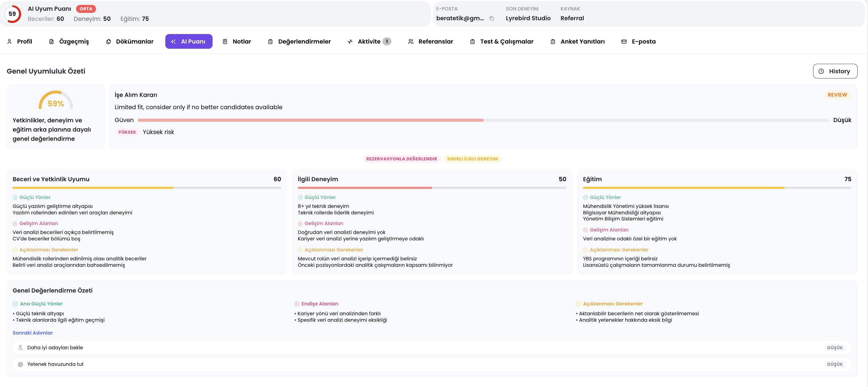Select the Referanslar tab

(x=430, y=41)
